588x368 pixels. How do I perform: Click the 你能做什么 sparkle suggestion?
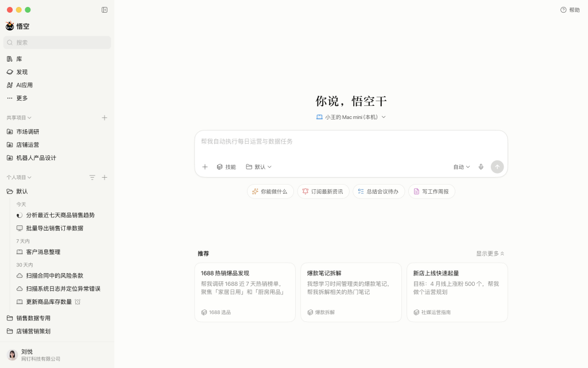pyautogui.click(x=270, y=191)
